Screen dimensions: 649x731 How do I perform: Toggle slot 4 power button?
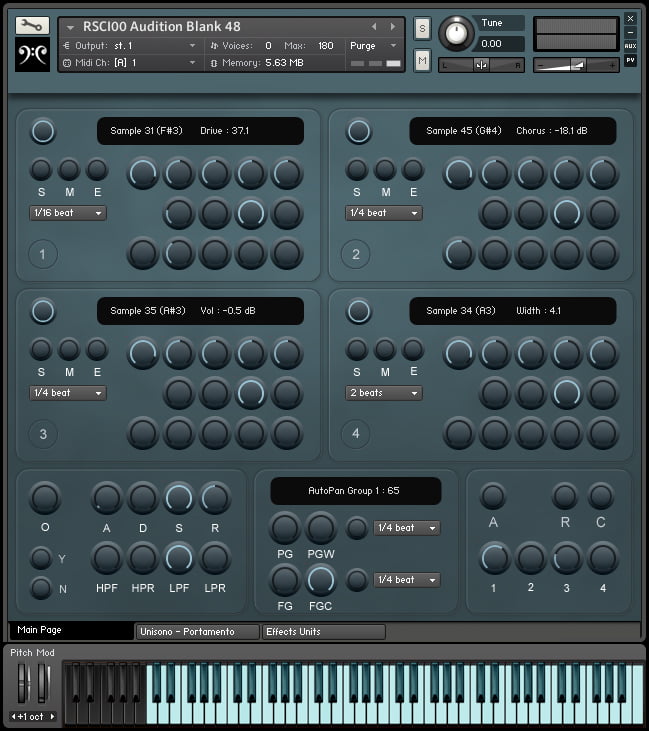pyautogui.click(x=359, y=311)
